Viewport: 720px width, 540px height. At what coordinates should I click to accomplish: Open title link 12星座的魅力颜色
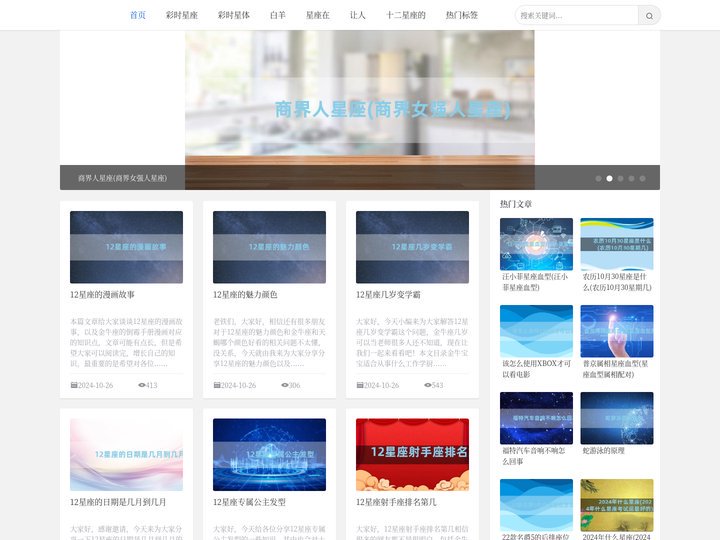(x=245, y=295)
